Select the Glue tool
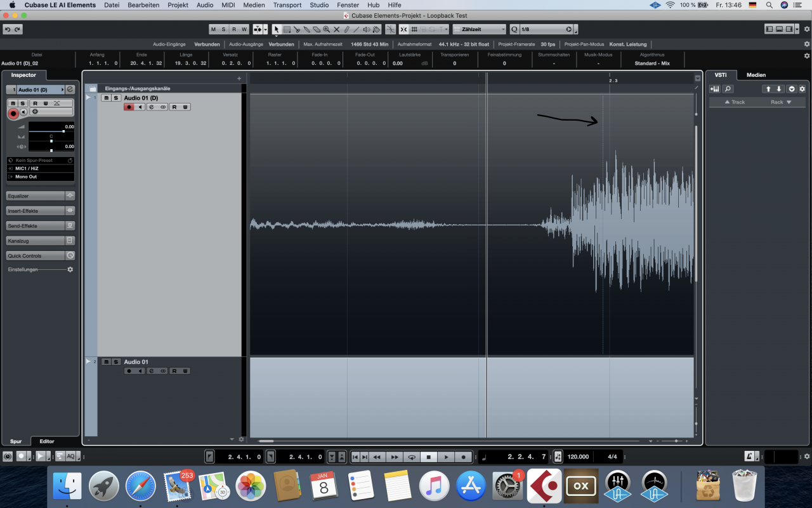Screen dimensions: 812x508 tap(307, 29)
